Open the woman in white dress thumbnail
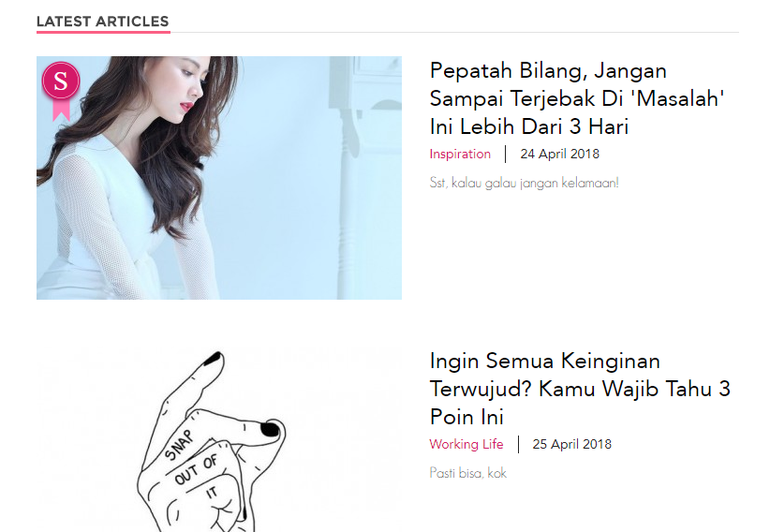This screenshot has width=770, height=532. coord(219,178)
